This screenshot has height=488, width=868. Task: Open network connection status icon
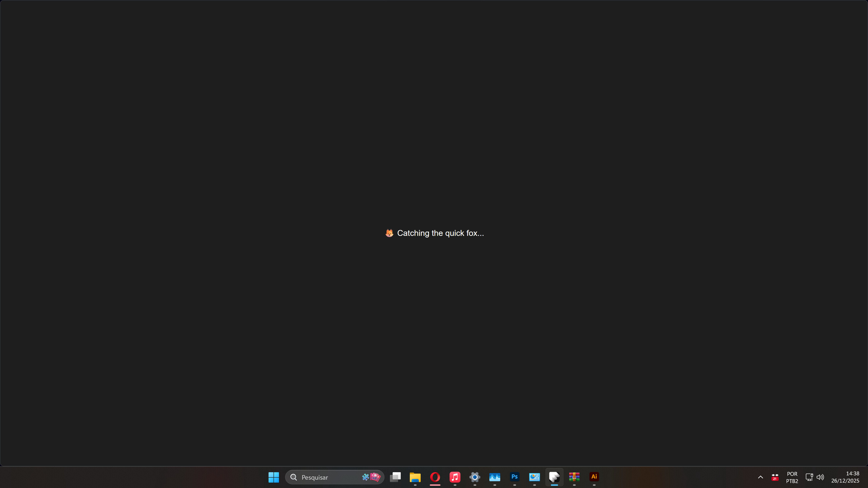coord(809,477)
